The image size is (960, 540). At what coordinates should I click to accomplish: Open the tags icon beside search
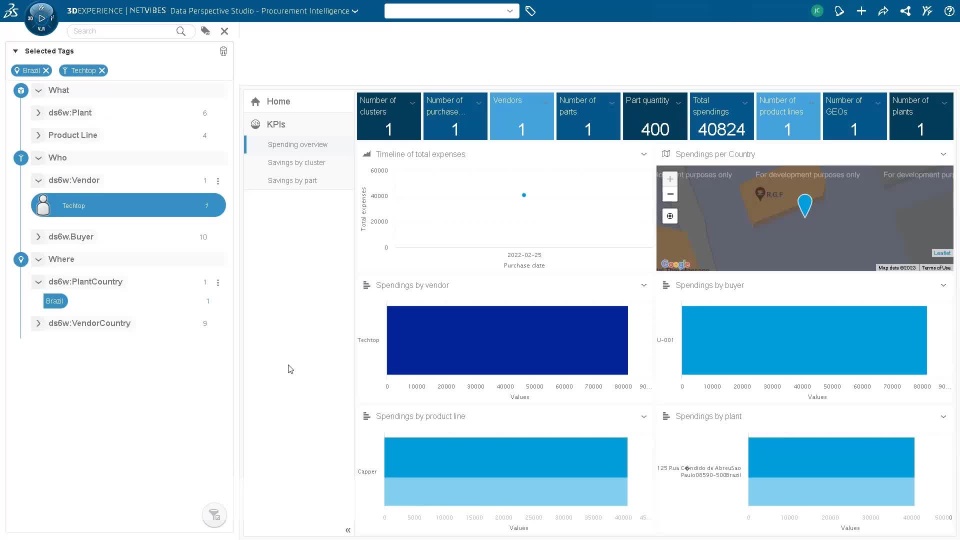coord(206,31)
